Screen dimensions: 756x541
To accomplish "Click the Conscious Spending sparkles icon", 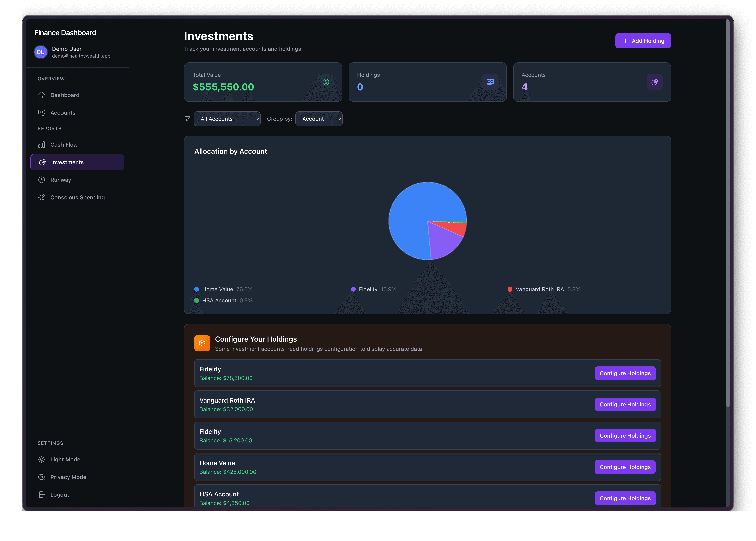I will click(x=42, y=197).
